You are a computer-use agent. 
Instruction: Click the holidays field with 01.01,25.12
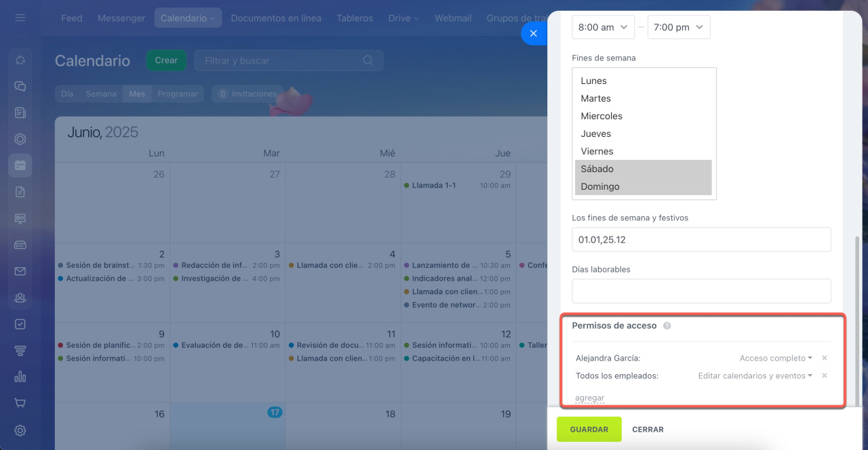click(701, 240)
